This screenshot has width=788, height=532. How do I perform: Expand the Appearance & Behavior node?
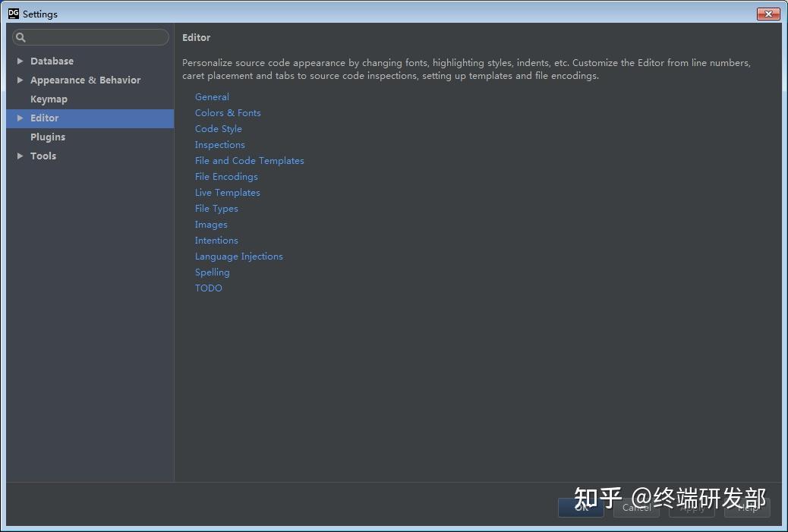coord(20,80)
